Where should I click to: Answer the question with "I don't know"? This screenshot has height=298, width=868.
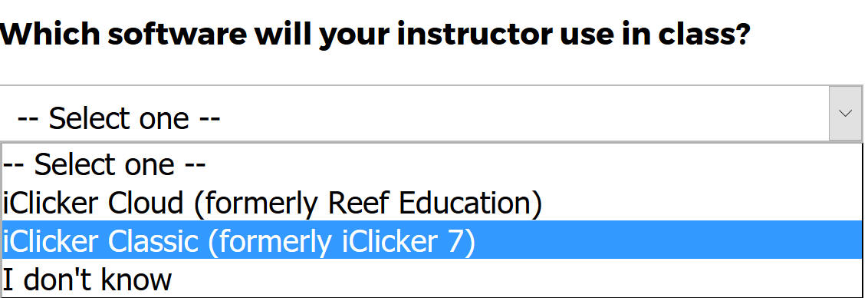click(432, 277)
